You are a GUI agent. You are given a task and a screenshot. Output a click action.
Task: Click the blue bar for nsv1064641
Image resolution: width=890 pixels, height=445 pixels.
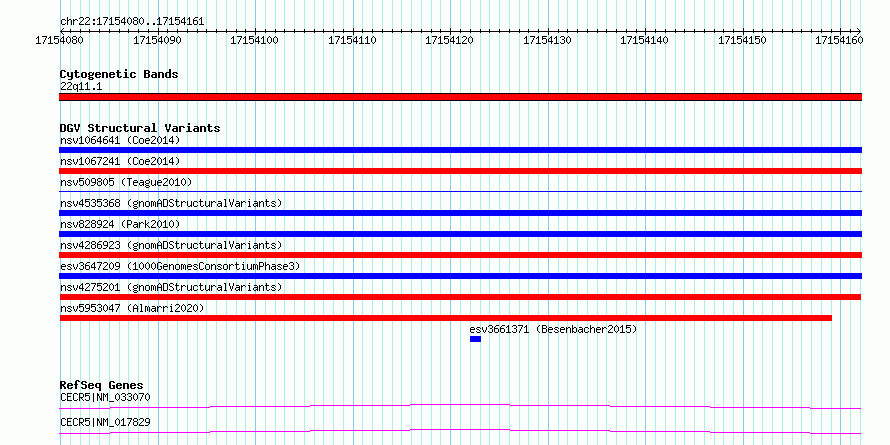pos(460,150)
